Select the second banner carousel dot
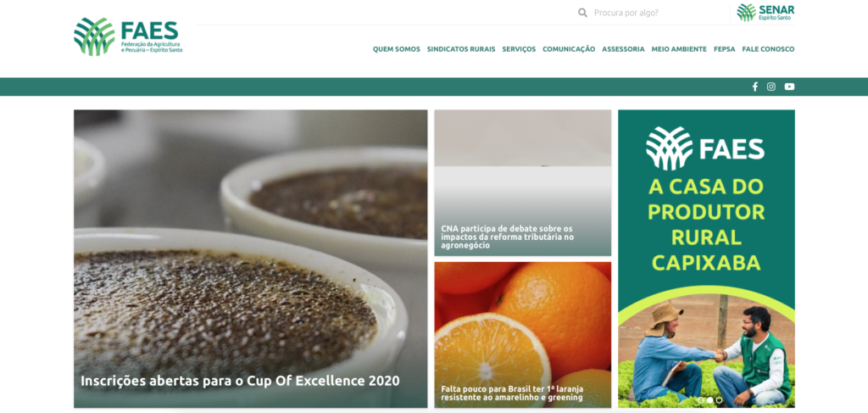This screenshot has height=413, width=868. tap(709, 399)
